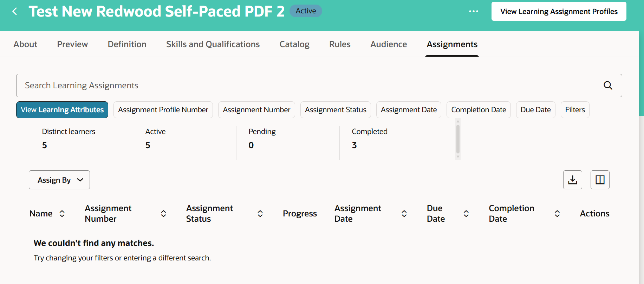Open the manage columns icon
Image resolution: width=644 pixels, height=284 pixels.
click(x=600, y=180)
